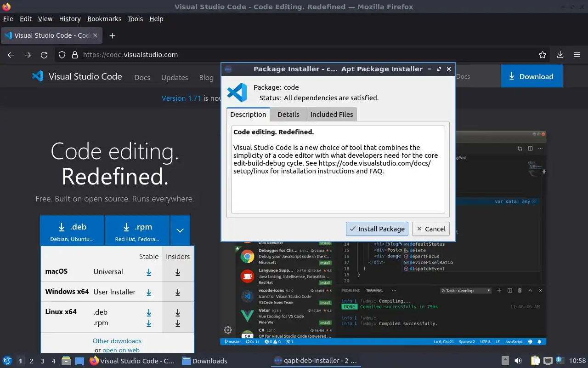
Task: Open the Firefox hamburger application menu
Action: click(x=577, y=55)
